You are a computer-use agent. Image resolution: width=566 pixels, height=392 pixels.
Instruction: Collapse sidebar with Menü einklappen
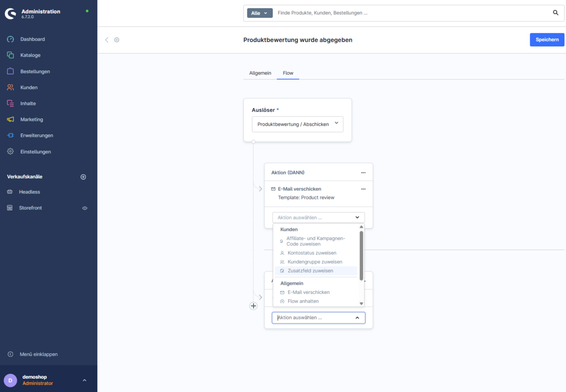coord(38,354)
